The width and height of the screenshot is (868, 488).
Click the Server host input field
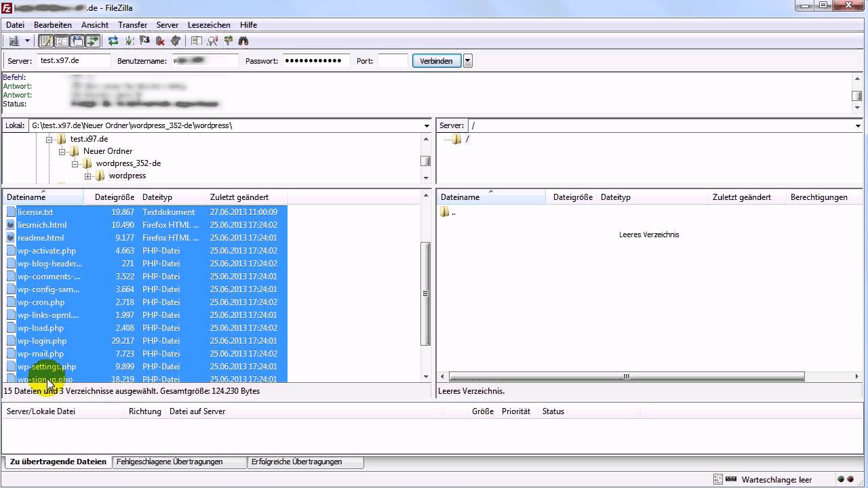coord(73,60)
